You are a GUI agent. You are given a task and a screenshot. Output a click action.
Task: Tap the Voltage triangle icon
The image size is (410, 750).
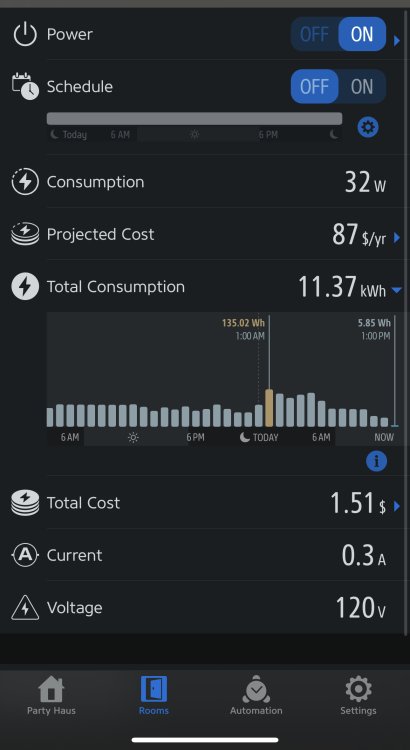25,608
